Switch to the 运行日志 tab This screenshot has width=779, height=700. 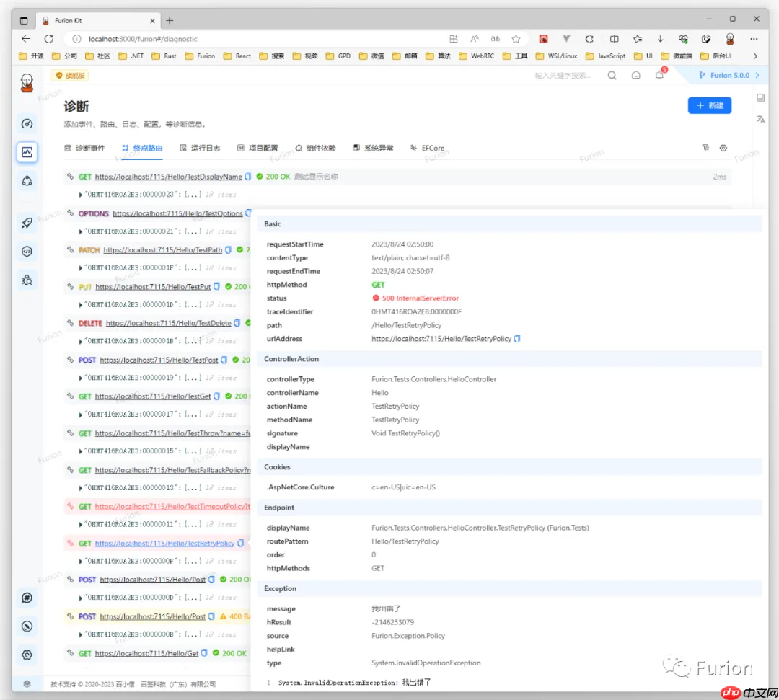click(200, 148)
